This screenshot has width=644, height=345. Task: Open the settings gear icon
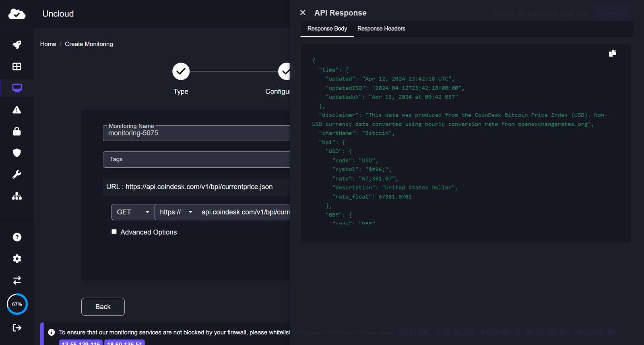point(17,259)
